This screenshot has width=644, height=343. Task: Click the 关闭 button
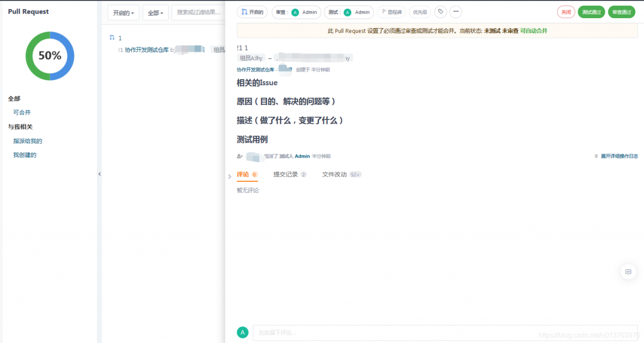566,12
